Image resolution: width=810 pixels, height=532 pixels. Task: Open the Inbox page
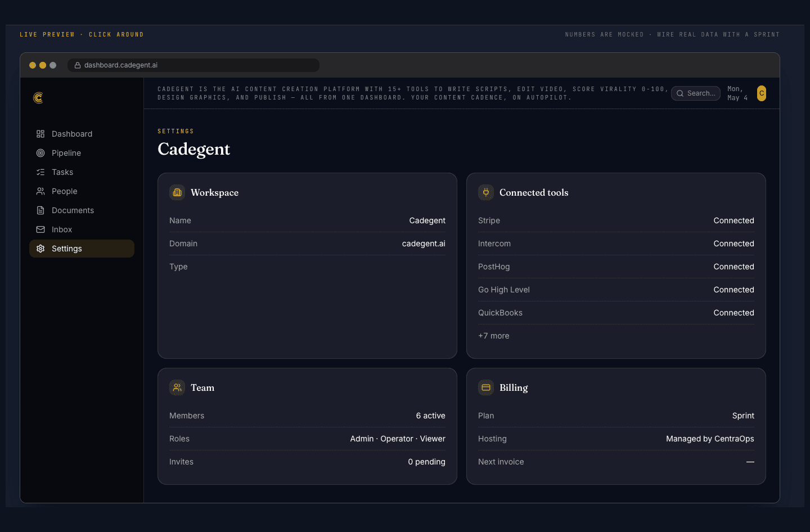[x=82, y=229]
